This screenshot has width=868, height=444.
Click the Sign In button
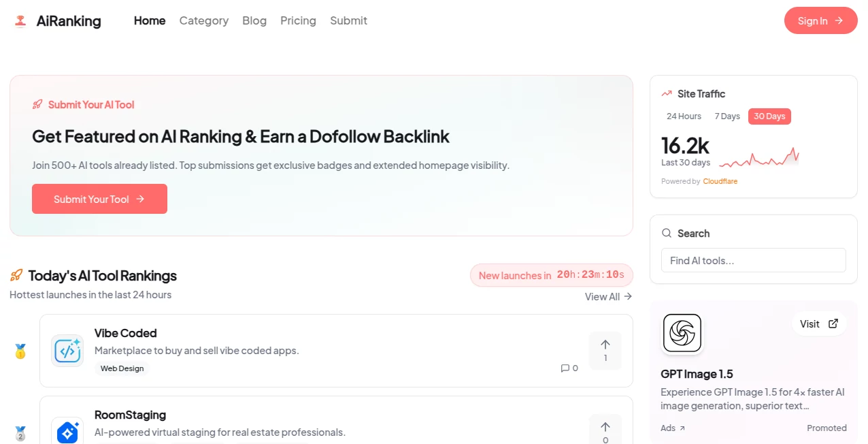coord(820,20)
